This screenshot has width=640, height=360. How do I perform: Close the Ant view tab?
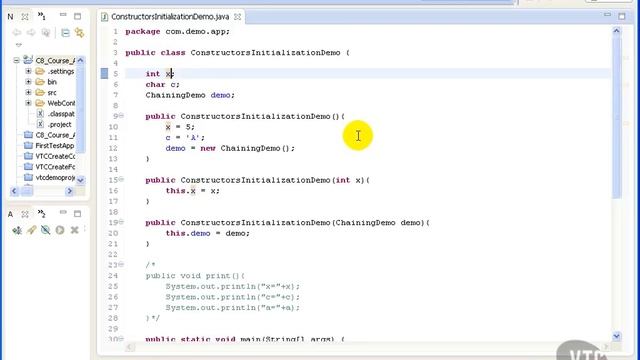pos(25,213)
